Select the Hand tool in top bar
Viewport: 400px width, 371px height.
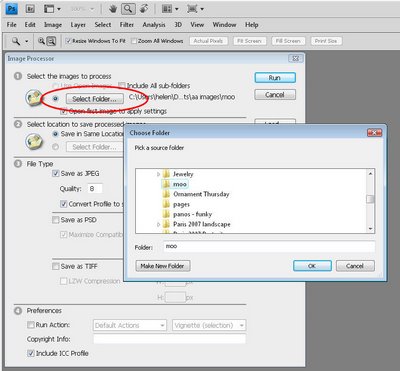[113, 9]
